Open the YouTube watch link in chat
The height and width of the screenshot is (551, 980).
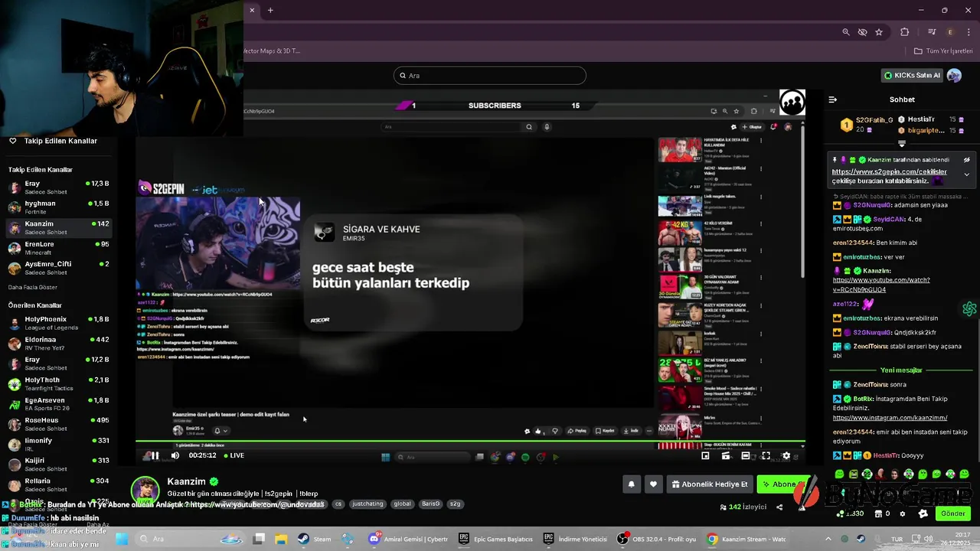(881, 285)
